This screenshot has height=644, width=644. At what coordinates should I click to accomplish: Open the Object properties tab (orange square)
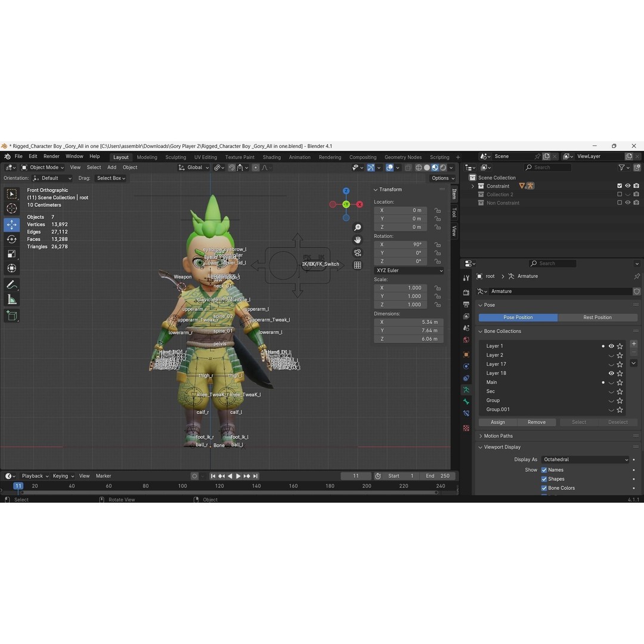pos(466,354)
